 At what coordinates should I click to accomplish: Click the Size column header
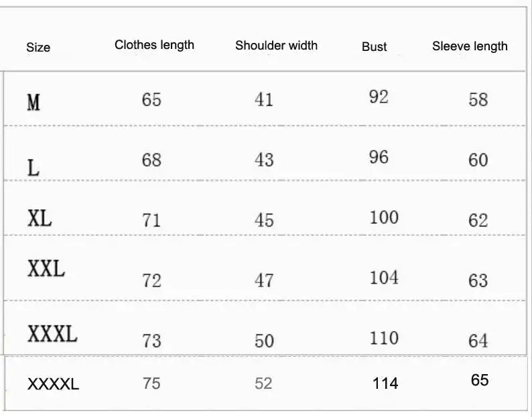[38, 48]
